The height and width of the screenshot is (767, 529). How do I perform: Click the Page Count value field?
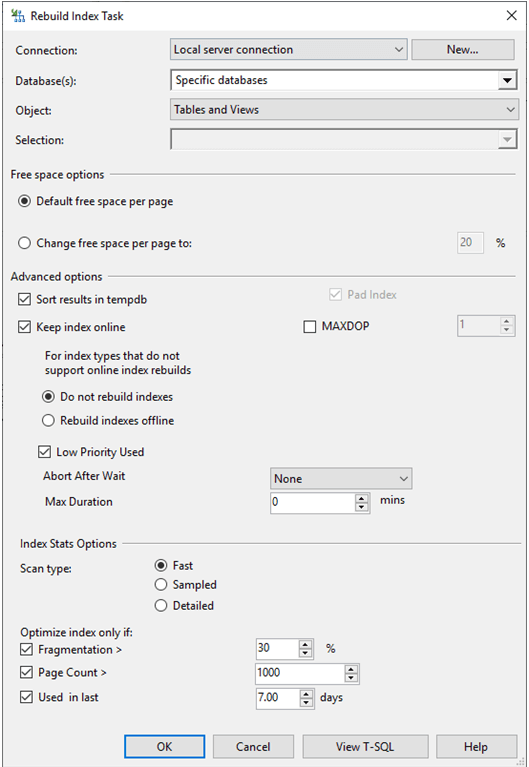click(x=300, y=673)
